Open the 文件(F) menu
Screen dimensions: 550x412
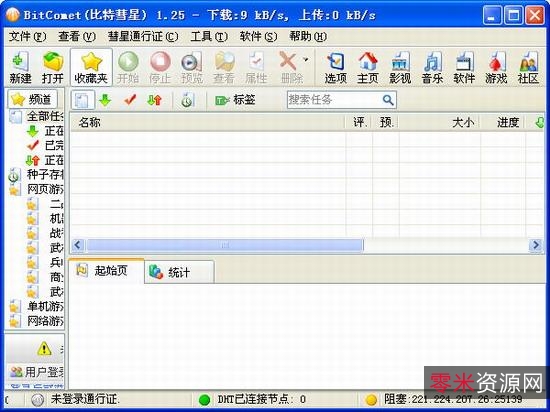click(x=27, y=36)
